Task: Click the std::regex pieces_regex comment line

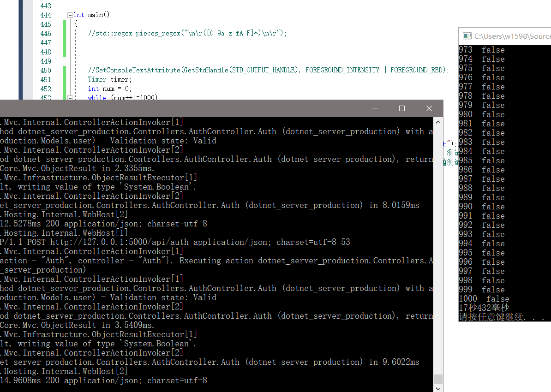Action: point(187,33)
